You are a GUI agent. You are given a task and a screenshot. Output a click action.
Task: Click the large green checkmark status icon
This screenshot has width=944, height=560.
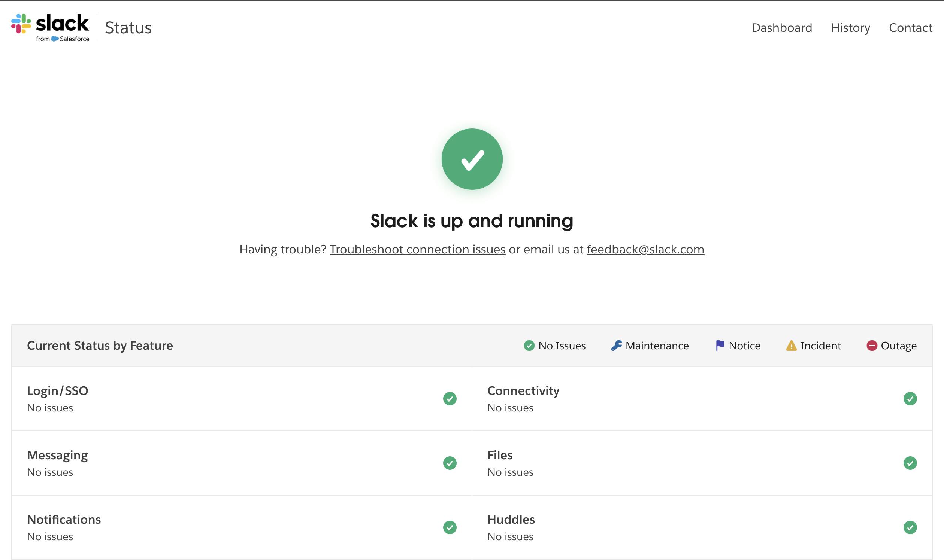(472, 159)
